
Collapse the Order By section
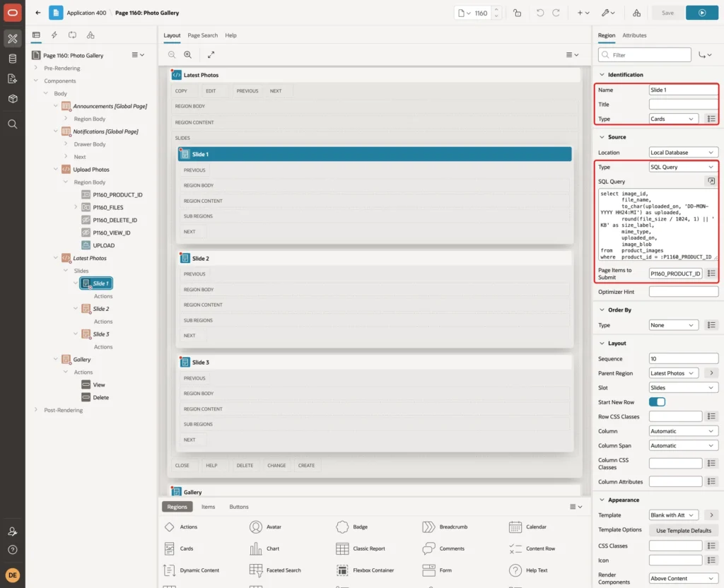tap(602, 310)
